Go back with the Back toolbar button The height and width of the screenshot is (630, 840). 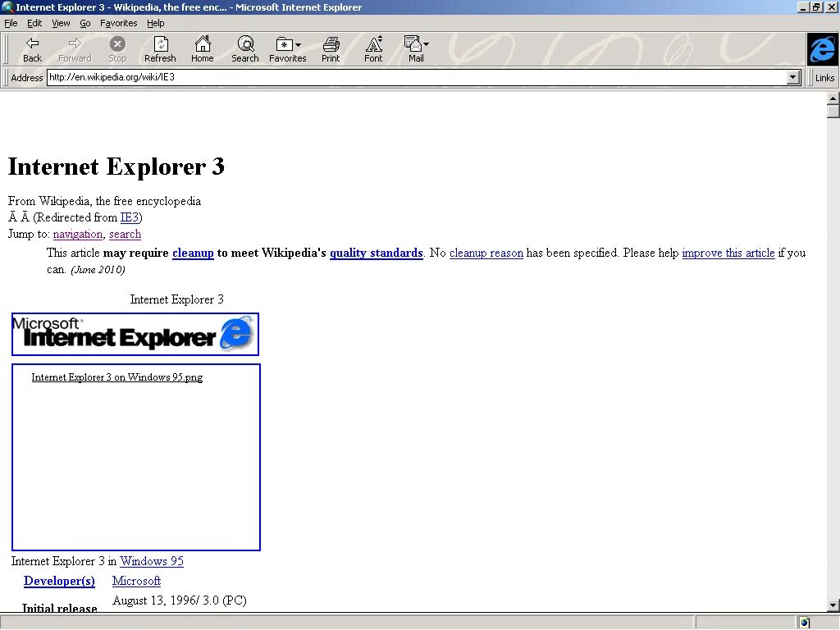point(32,49)
